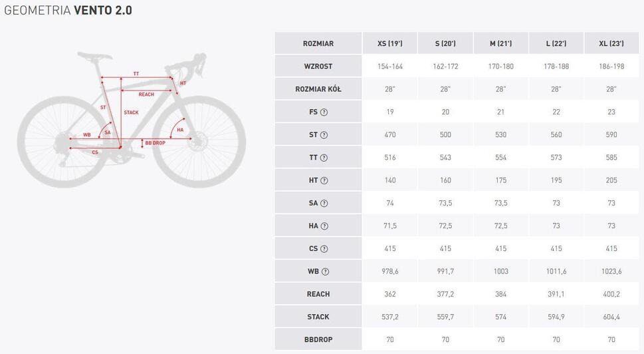The height and width of the screenshot is (354, 644).
Task: Click the WZROST row label
Action: (318, 66)
